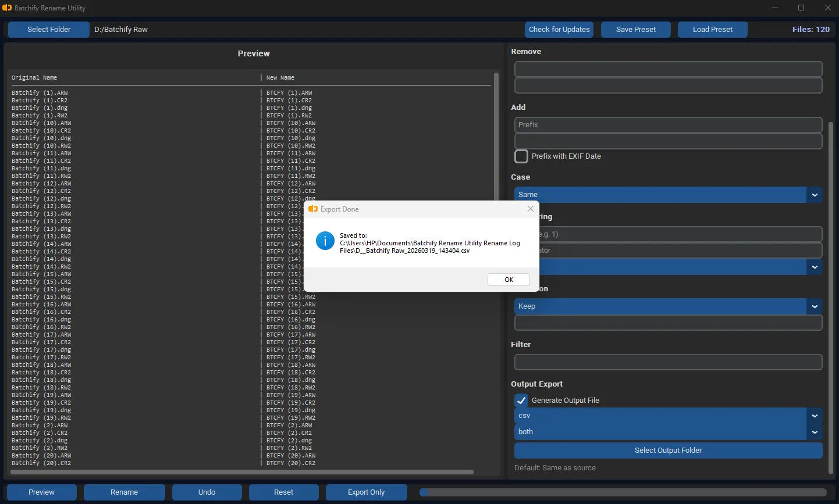Click the Batchify logo in the title bar
Viewport: 839px width, 504px height.
tap(8, 8)
